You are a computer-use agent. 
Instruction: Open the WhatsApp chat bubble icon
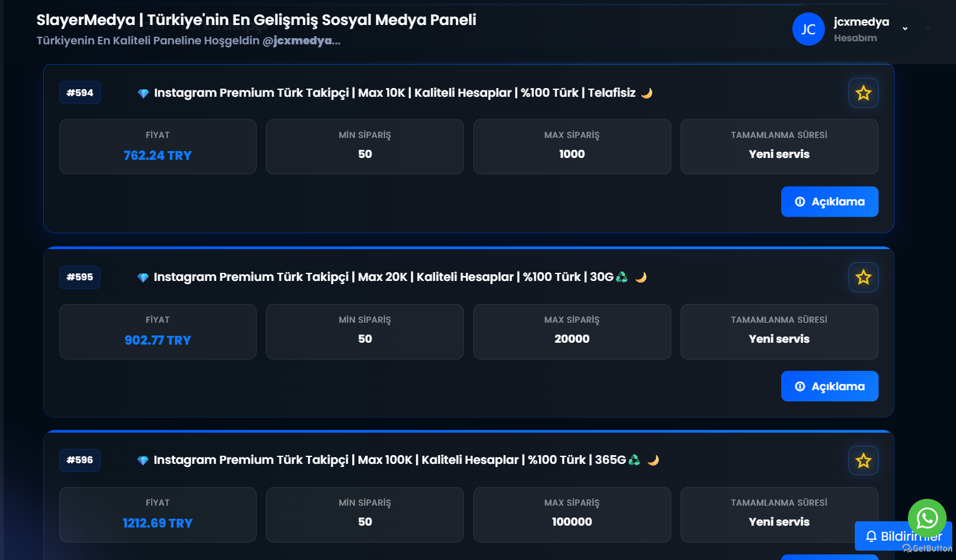point(927,518)
